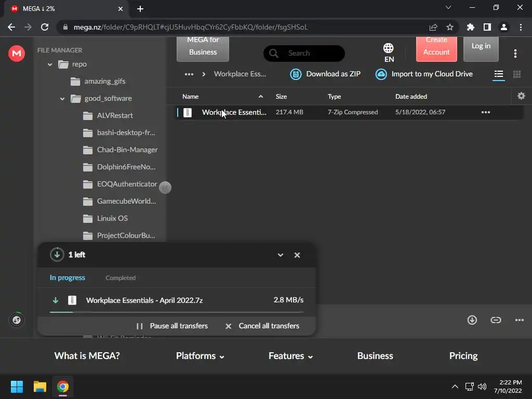532x399 pixels.
Task: Change language via globe EN icon
Action: click(389, 52)
